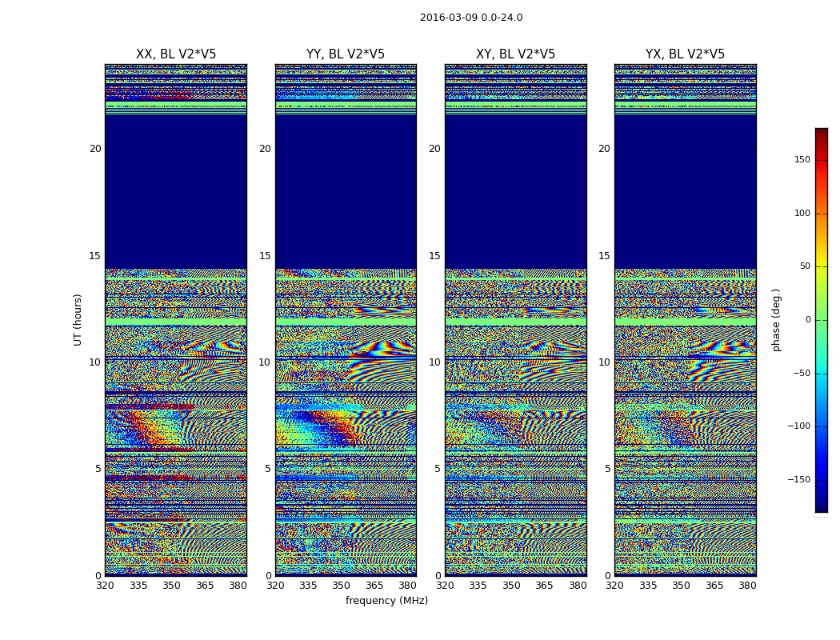
Task: Click the 380 MHz tick under YX panel
Action: tap(747, 586)
